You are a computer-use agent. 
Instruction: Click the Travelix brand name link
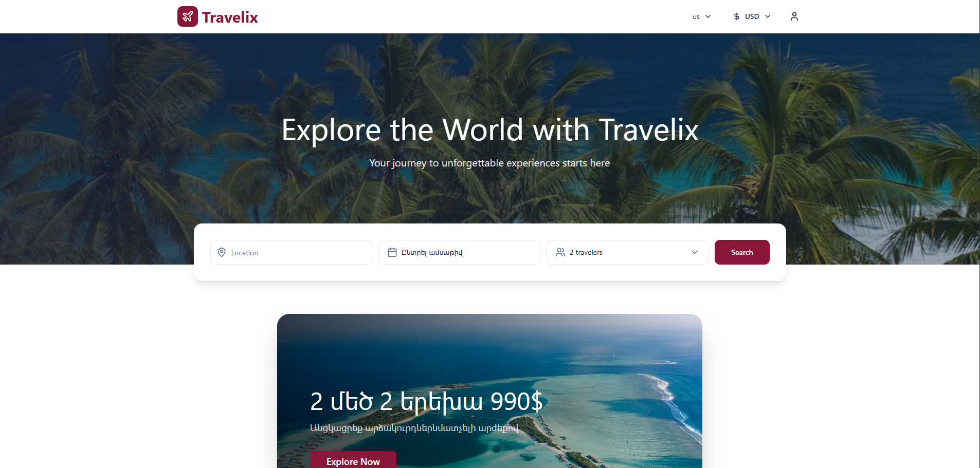coord(230,17)
